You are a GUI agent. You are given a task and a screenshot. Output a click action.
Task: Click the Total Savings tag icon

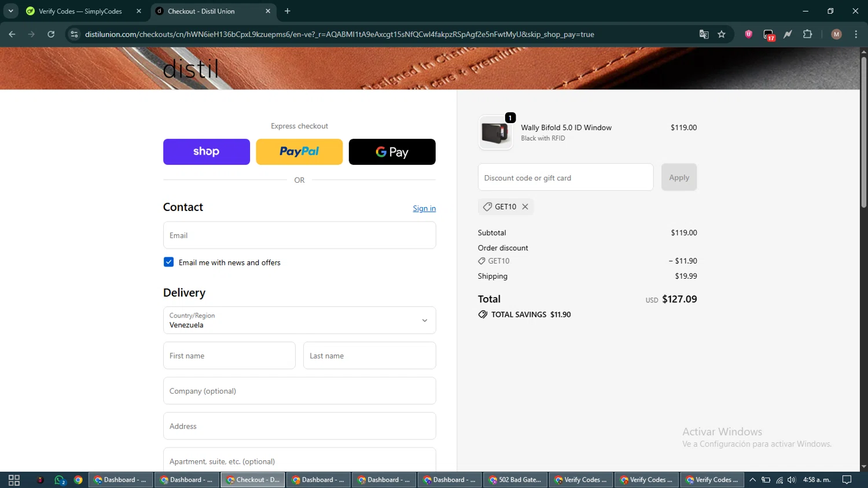tap(483, 315)
